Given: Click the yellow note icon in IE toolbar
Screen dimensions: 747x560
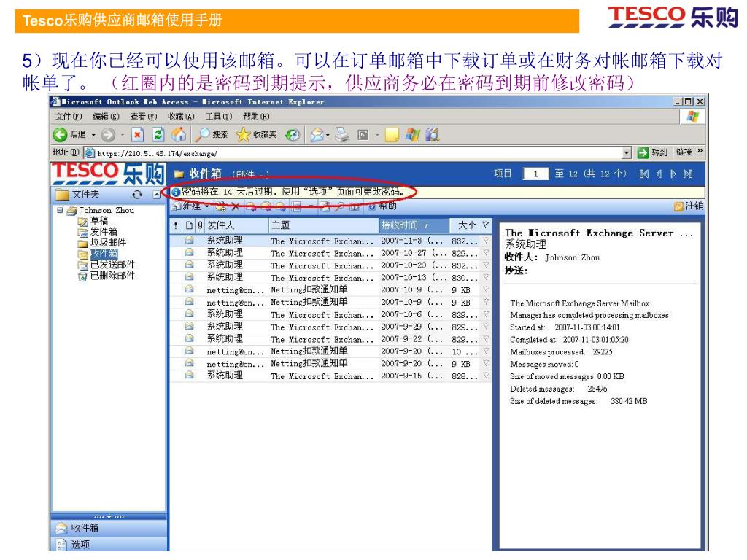Looking at the screenshot, I should pos(392,135).
